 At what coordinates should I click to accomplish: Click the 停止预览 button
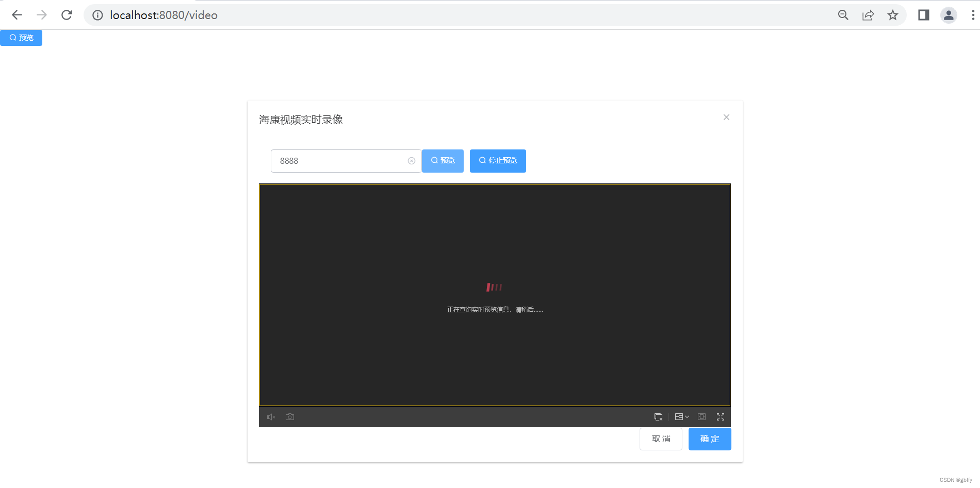[x=498, y=161]
